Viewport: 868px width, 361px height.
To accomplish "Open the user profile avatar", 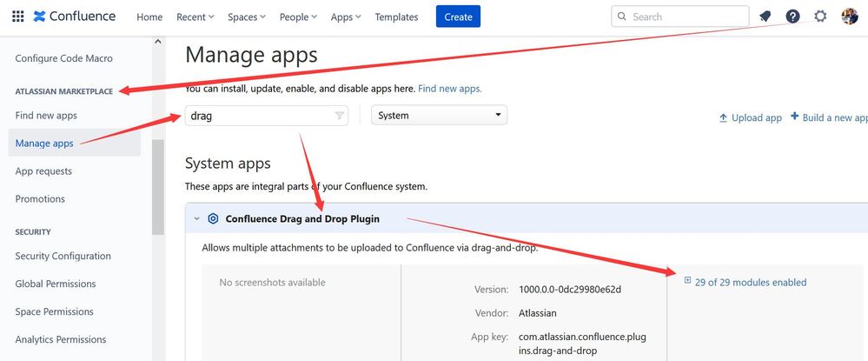I will [850, 16].
